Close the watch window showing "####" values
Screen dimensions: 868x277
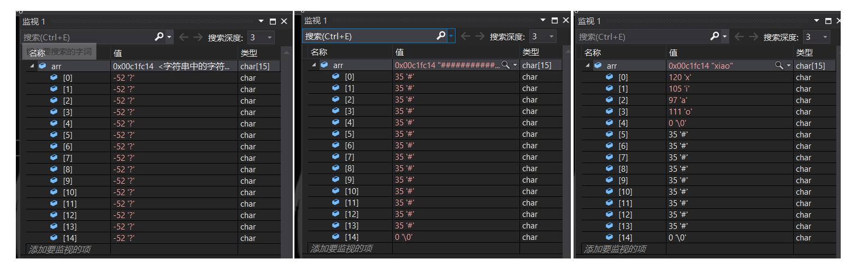566,20
